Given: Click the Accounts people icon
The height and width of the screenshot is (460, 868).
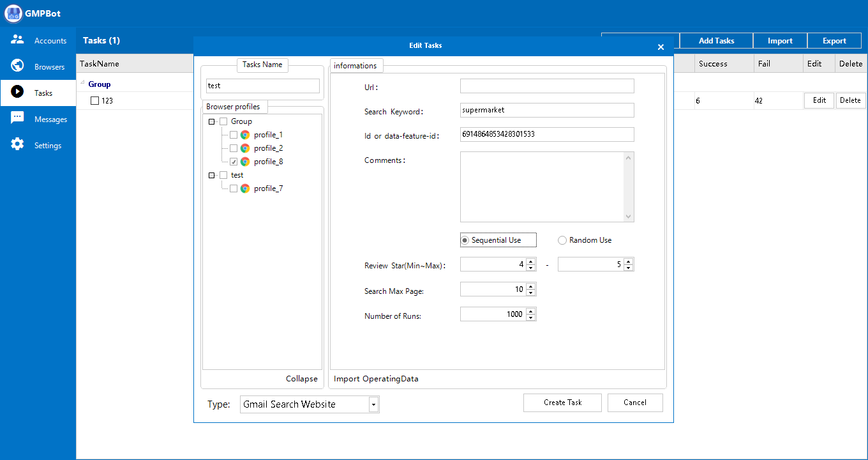Looking at the screenshot, I should [17, 40].
